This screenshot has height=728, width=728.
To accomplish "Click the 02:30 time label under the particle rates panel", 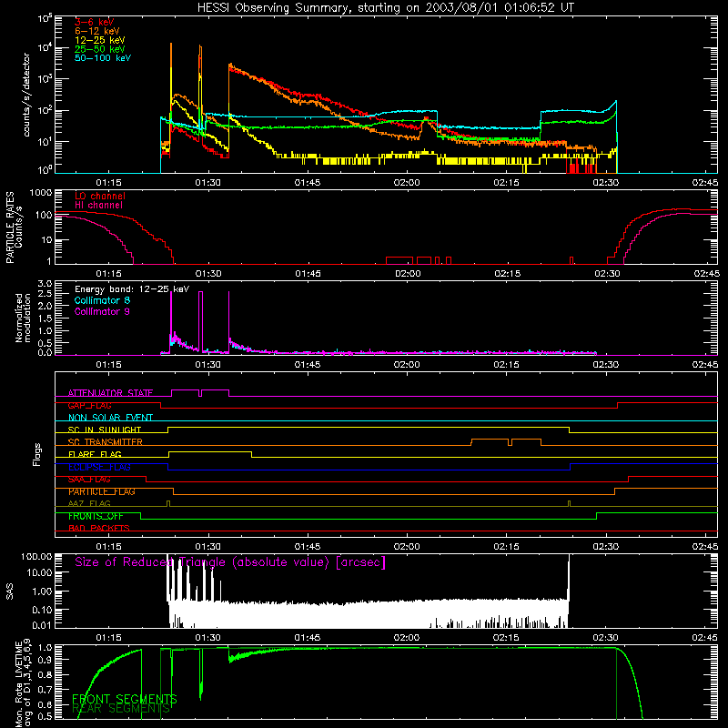I will tap(606, 274).
